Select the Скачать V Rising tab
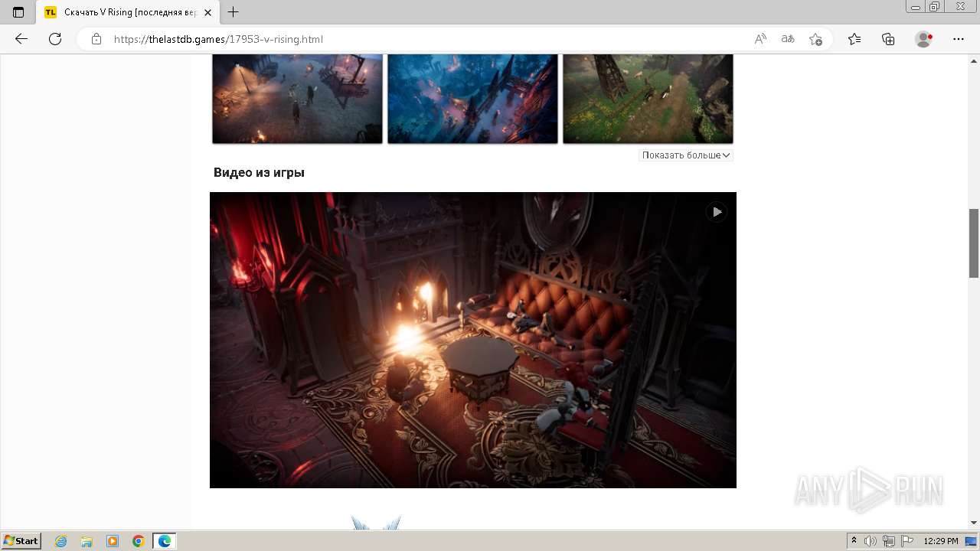 [129, 12]
